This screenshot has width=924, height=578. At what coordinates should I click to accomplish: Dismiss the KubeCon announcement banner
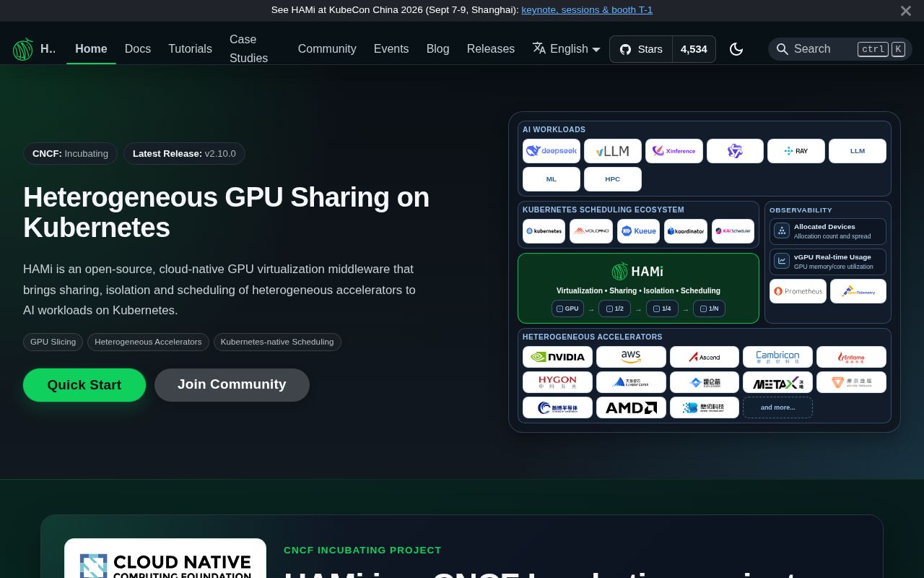[x=906, y=11]
